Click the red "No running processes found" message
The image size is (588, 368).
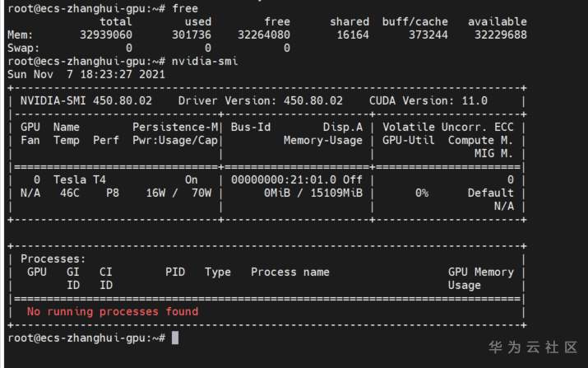(x=113, y=312)
